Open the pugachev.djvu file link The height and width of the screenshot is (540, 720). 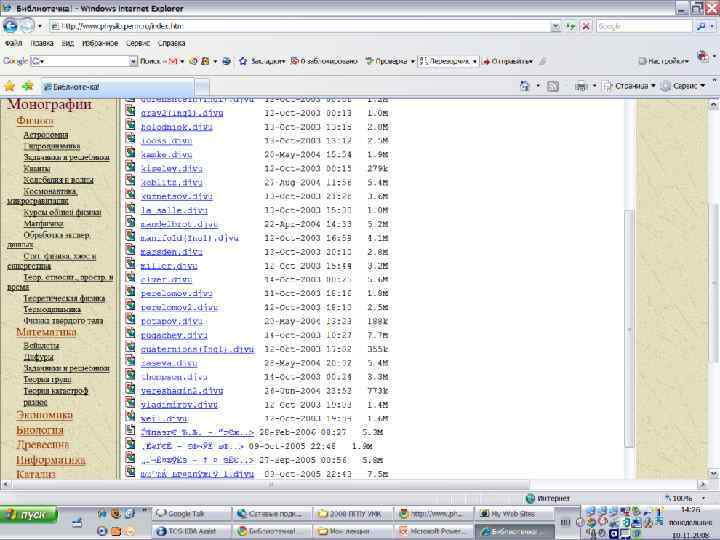point(174,335)
